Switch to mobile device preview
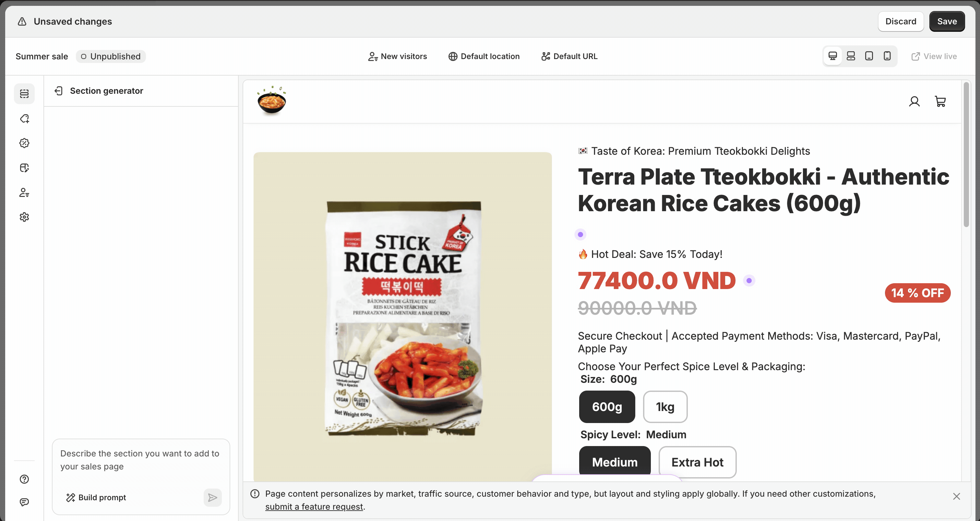The height and width of the screenshot is (521, 980). 887,56
